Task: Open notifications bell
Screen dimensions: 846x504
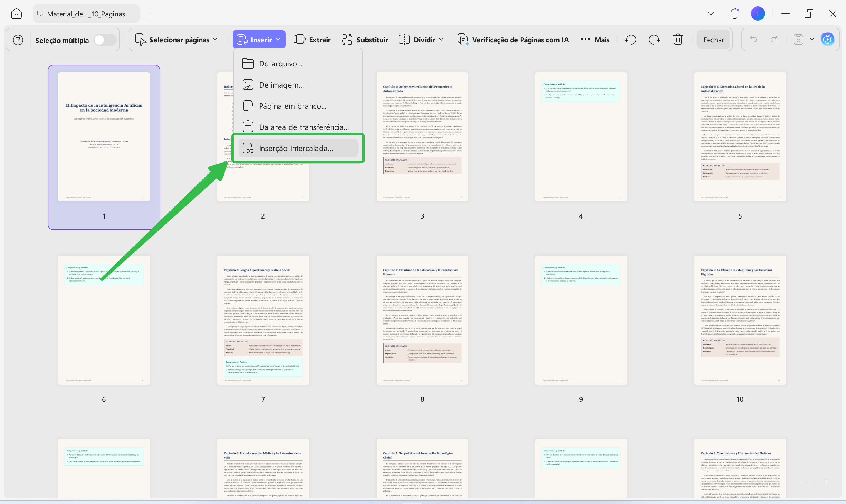Action: 734,14
